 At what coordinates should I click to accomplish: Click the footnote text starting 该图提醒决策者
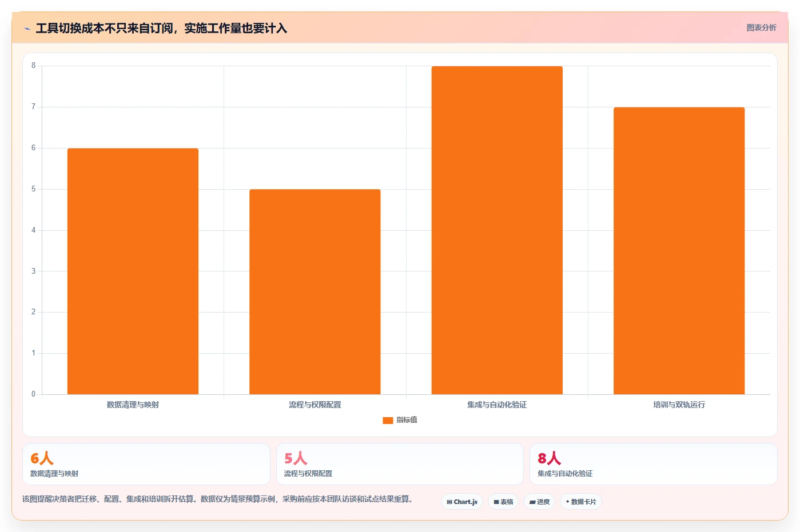click(x=218, y=499)
